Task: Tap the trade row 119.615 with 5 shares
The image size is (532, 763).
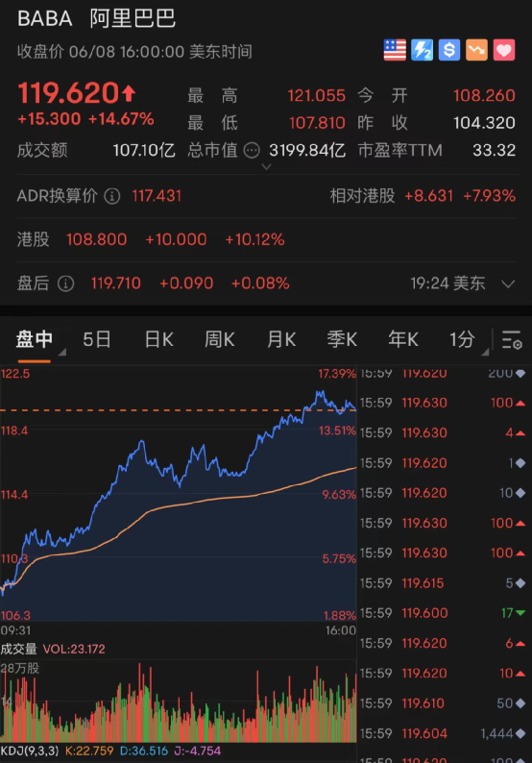Action: click(x=443, y=583)
